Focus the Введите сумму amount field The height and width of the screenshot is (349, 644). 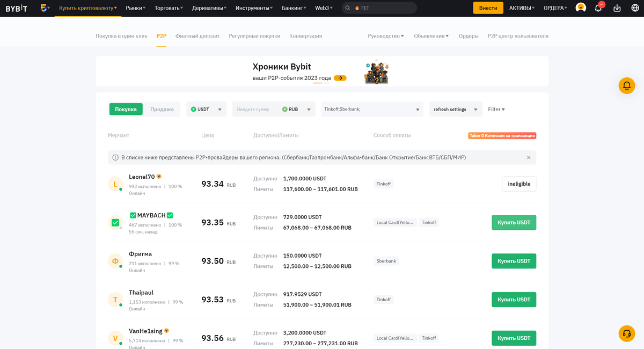click(255, 109)
